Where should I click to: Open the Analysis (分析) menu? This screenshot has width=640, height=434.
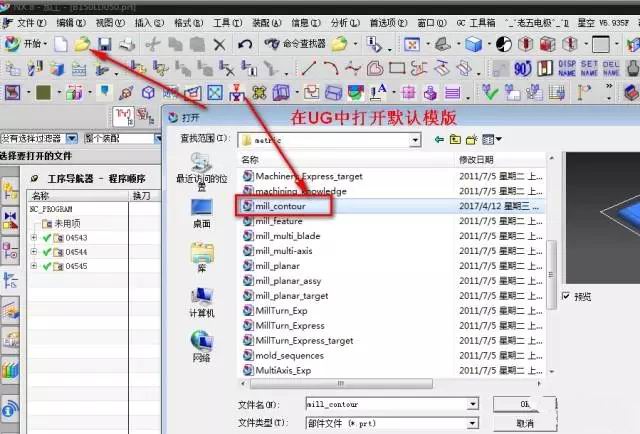click(345, 23)
